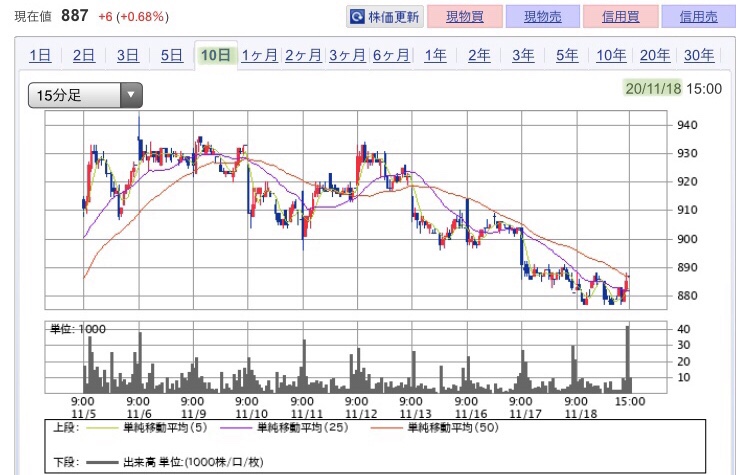The image size is (743, 475).
Task: Switch chart to the 3ヶ月 tab
Action: (x=347, y=55)
